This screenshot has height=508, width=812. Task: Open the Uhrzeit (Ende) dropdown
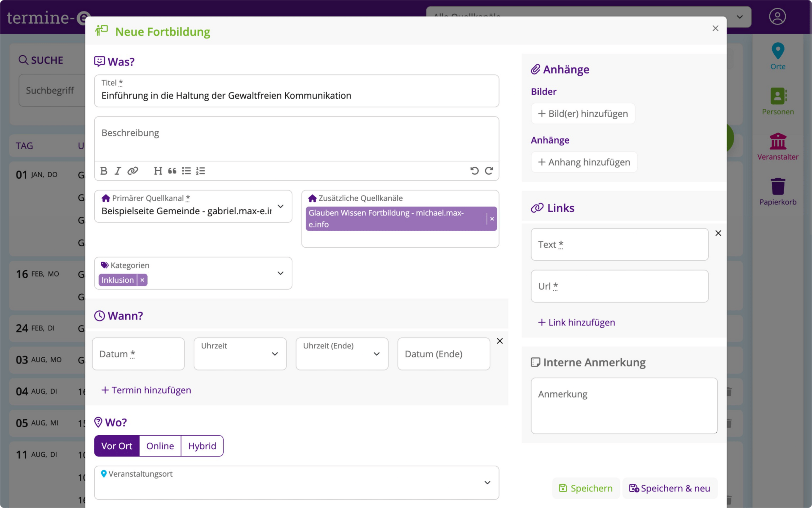point(342,354)
